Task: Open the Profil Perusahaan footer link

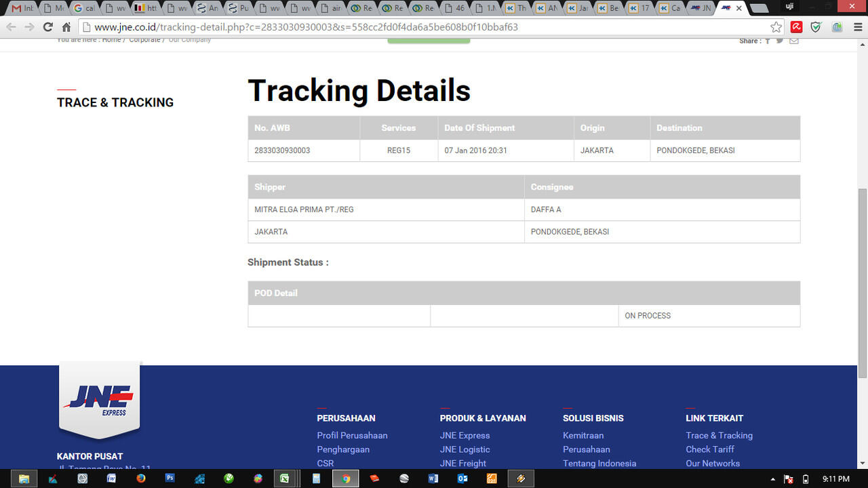Action: click(352, 435)
